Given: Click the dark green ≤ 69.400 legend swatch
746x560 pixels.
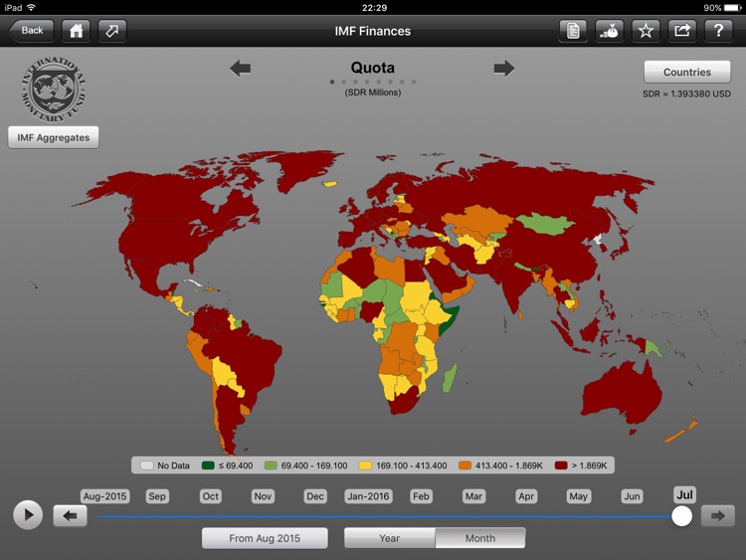Looking at the screenshot, I should [208, 466].
